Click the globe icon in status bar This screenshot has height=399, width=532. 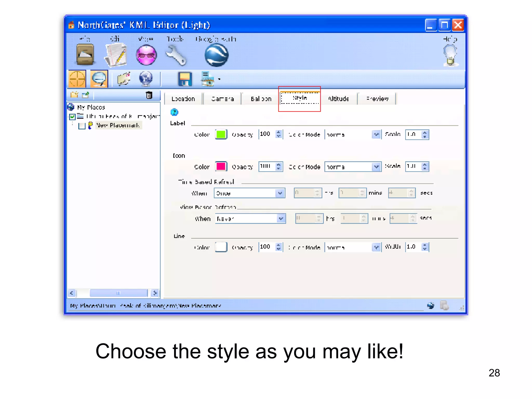tap(430, 305)
